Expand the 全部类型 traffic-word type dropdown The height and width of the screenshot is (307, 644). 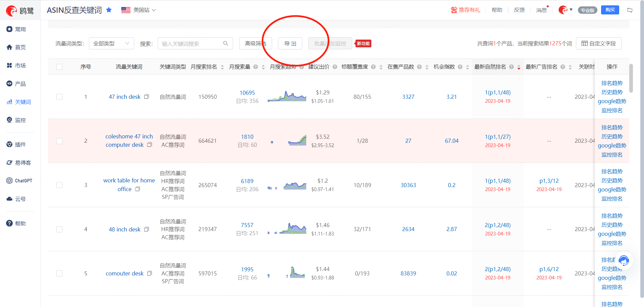111,43
